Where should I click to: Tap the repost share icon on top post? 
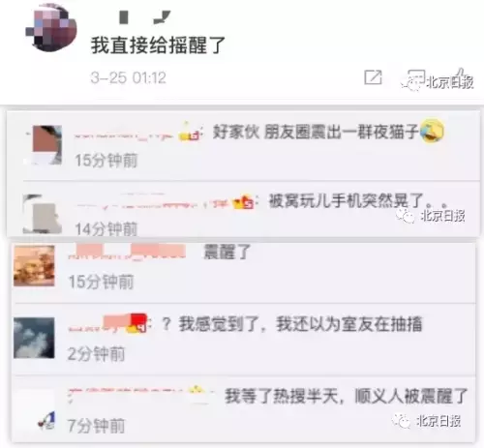pos(373,77)
